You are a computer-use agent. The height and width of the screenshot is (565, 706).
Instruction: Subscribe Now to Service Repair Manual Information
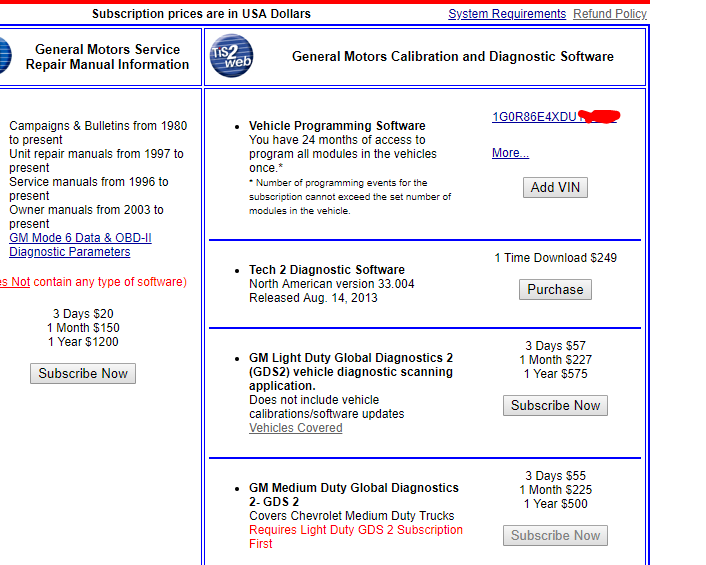pos(83,373)
